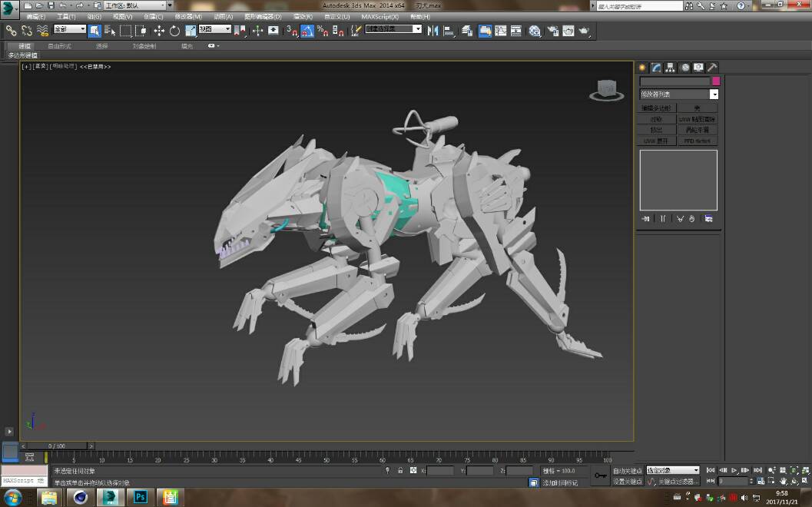Toggle the Angle Snap button
The width and height of the screenshot is (812, 507).
point(307,31)
